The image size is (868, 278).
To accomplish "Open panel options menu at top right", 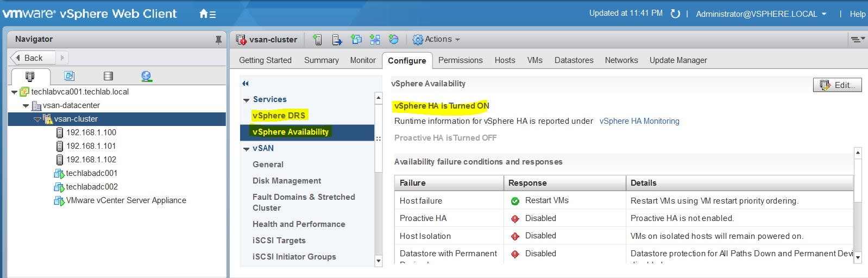I will pyautogui.click(x=857, y=39).
